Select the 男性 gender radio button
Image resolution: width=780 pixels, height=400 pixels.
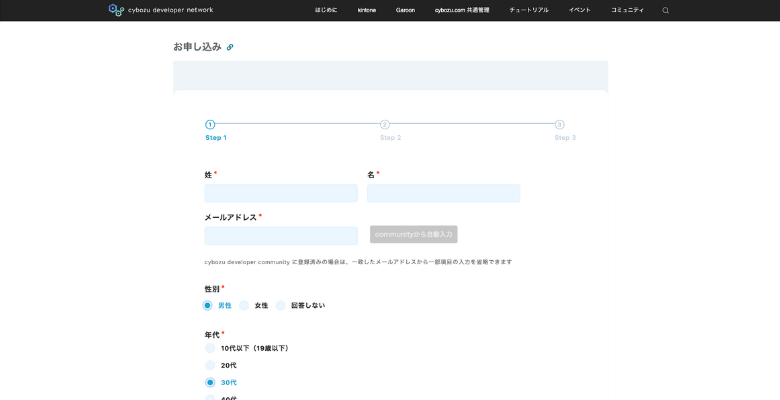208,305
